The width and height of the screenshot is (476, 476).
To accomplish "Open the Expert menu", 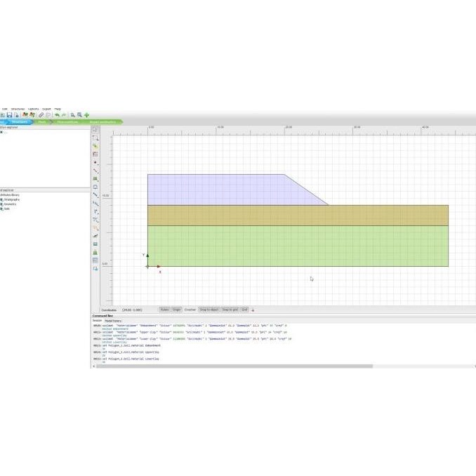I will [46, 109].
